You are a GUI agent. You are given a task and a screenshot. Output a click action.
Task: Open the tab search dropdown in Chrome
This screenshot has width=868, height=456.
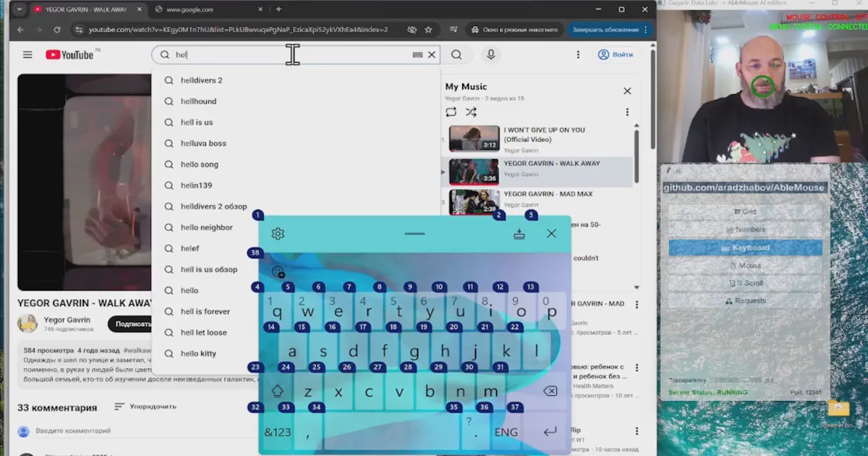(x=19, y=9)
